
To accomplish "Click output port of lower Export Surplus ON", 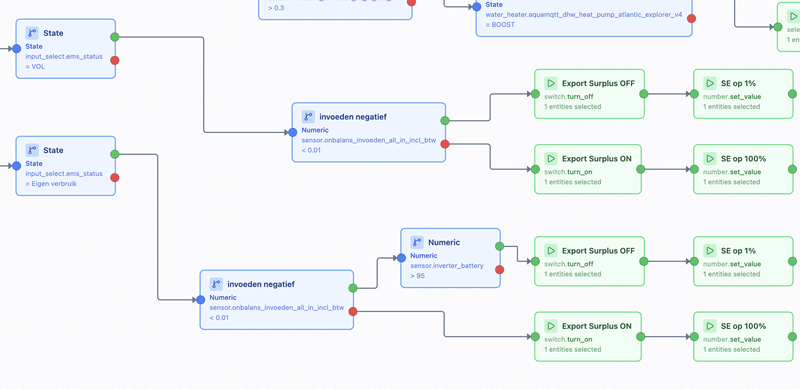I will 641,337.
